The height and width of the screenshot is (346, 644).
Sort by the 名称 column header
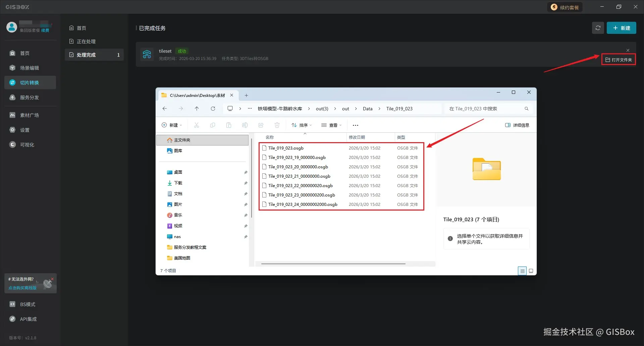[x=270, y=137]
